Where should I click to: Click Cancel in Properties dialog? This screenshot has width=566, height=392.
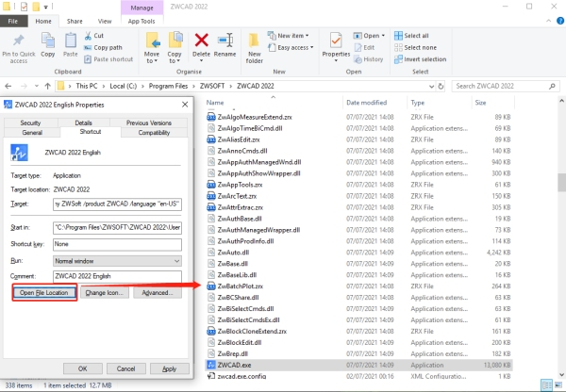point(126,369)
